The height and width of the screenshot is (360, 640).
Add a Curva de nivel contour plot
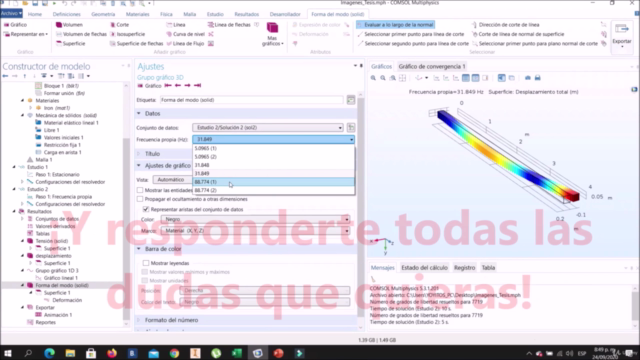(185, 34)
